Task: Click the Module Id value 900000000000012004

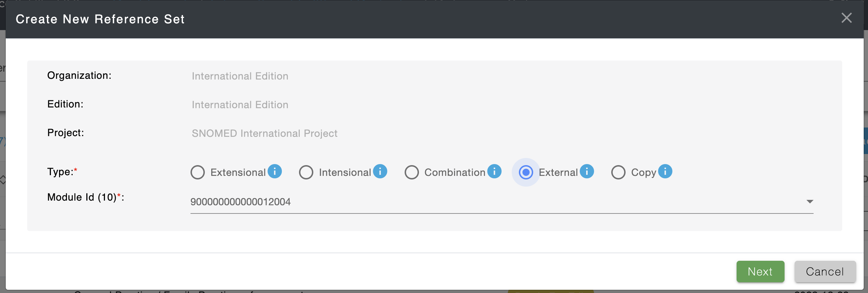Action: click(x=241, y=202)
